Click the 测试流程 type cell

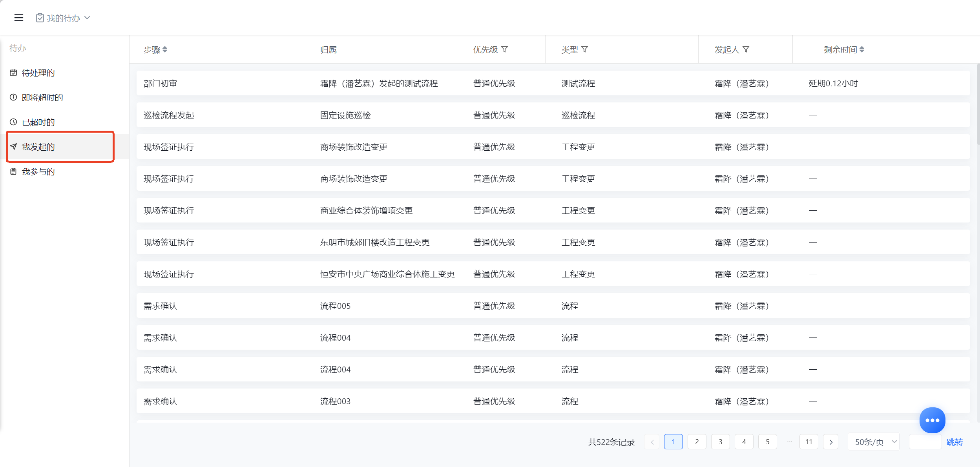[x=578, y=84]
